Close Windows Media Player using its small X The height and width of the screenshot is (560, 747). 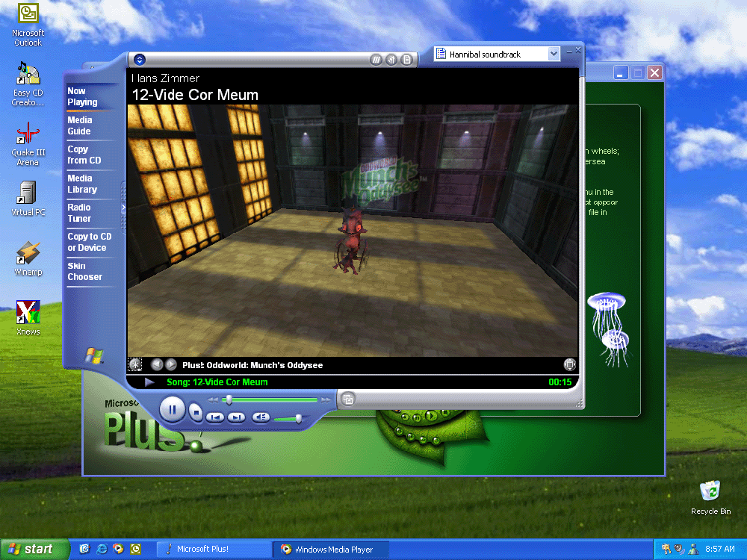(x=578, y=50)
